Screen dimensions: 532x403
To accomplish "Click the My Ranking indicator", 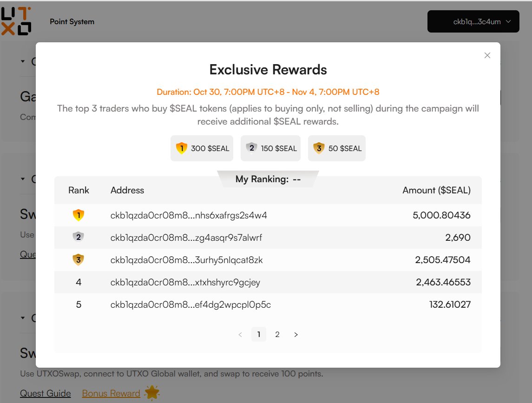I will coord(268,179).
